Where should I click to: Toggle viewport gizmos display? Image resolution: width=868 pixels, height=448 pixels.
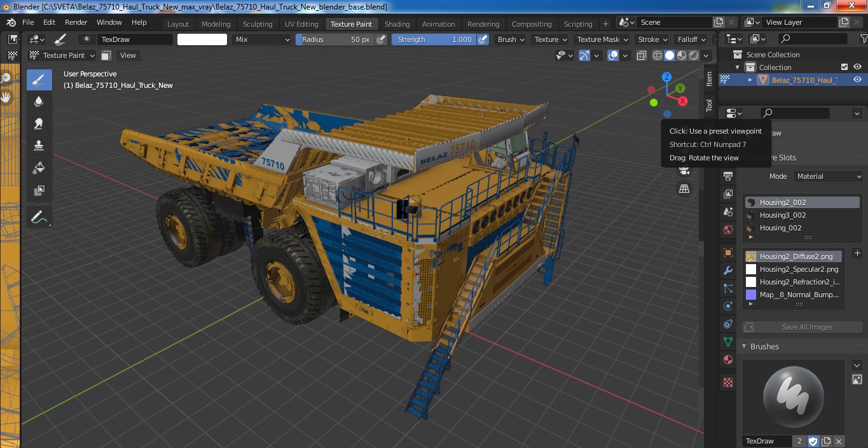584,55
